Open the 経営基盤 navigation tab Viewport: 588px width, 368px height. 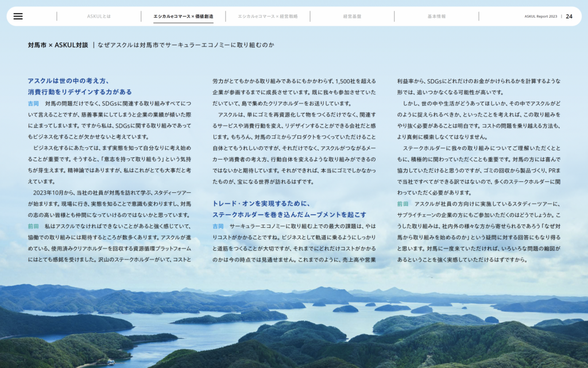(x=352, y=17)
